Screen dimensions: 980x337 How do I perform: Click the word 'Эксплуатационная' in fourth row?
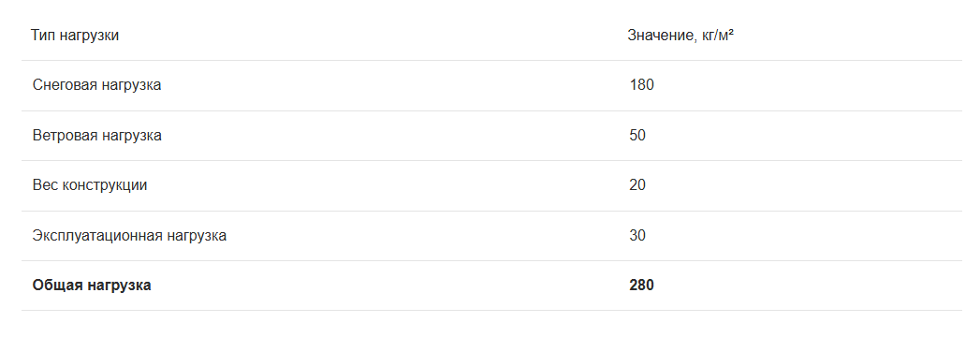(97, 236)
